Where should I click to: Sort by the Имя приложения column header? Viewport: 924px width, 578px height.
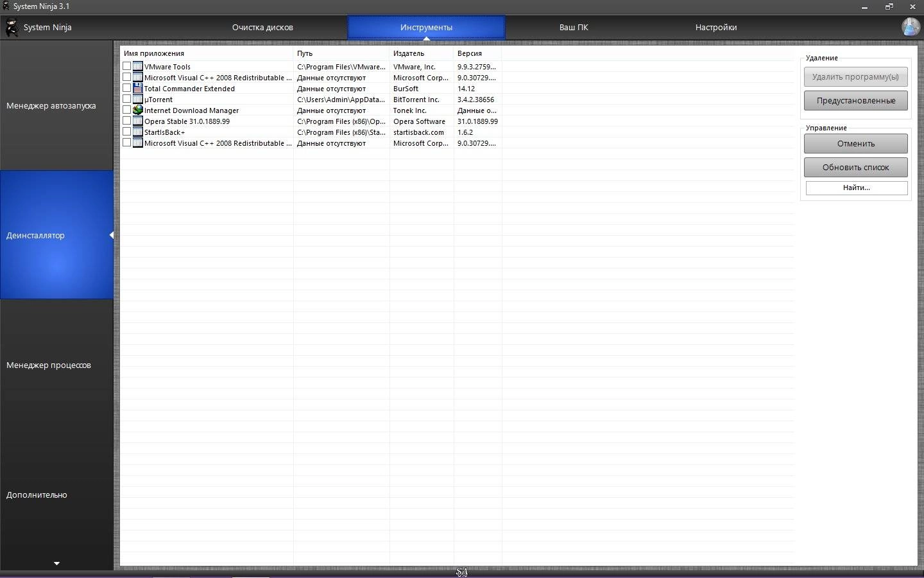pyautogui.click(x=207, y=53)
